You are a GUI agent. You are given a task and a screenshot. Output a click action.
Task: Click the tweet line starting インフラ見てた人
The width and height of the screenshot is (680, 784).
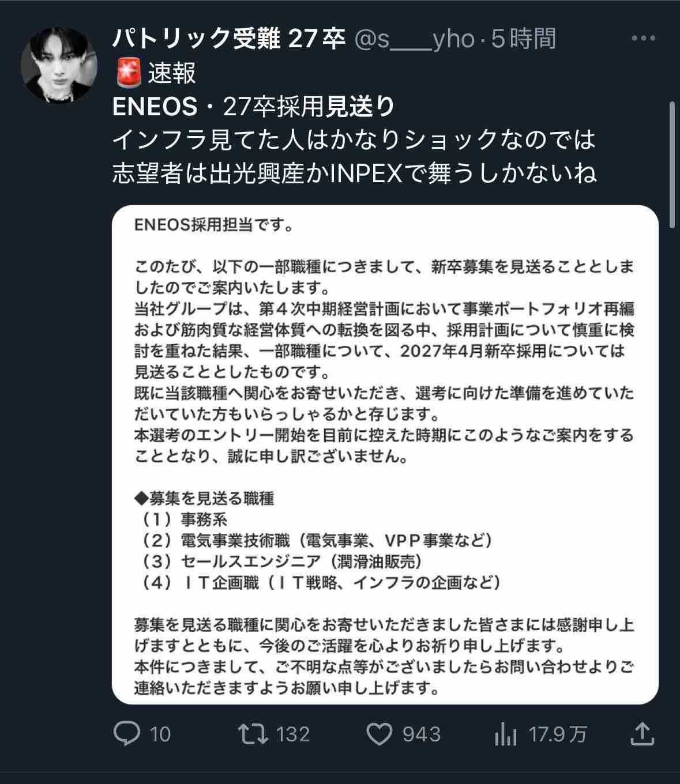[x=354, y=140]
